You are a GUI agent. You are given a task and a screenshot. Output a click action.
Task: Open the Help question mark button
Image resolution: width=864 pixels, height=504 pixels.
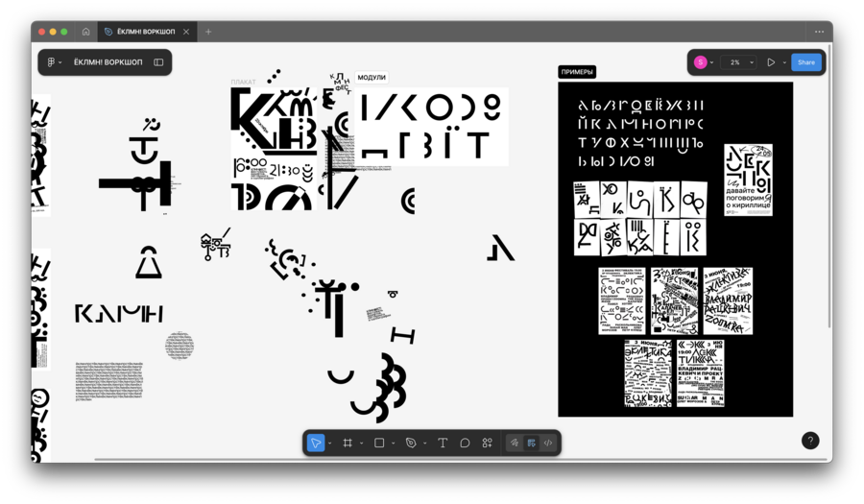coord(810,440)
